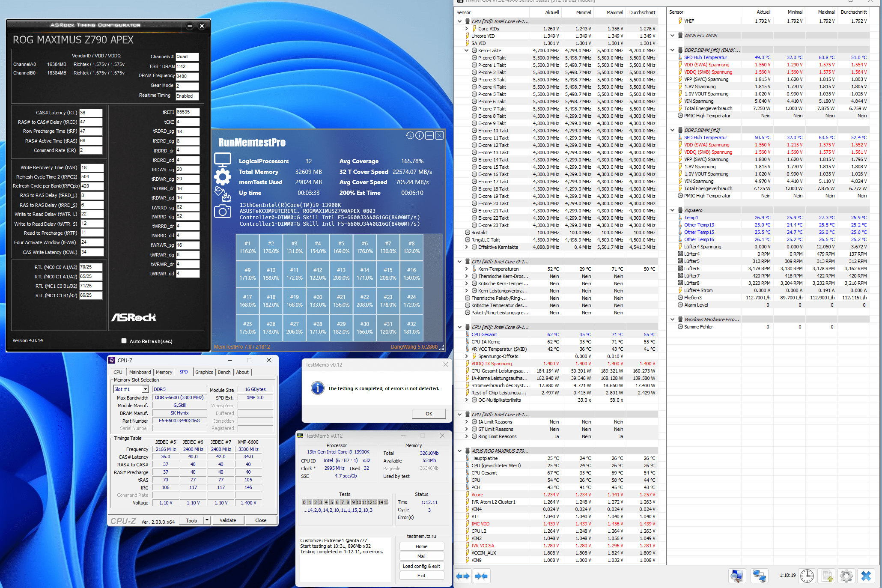Open HWiNFO sensor settings gear icon
The width and height of the screenshot is (882, 588).
846,576
